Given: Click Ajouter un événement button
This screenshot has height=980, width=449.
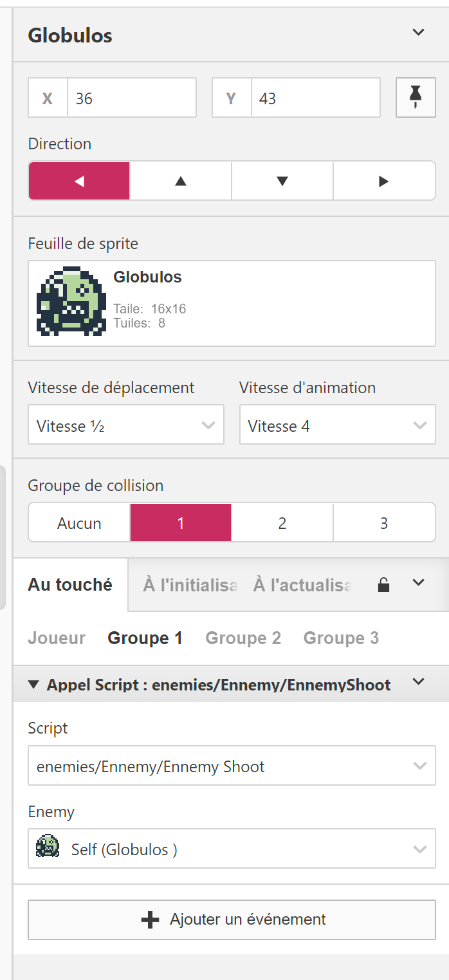Looking at the screenshot, I should pos(232,920).
